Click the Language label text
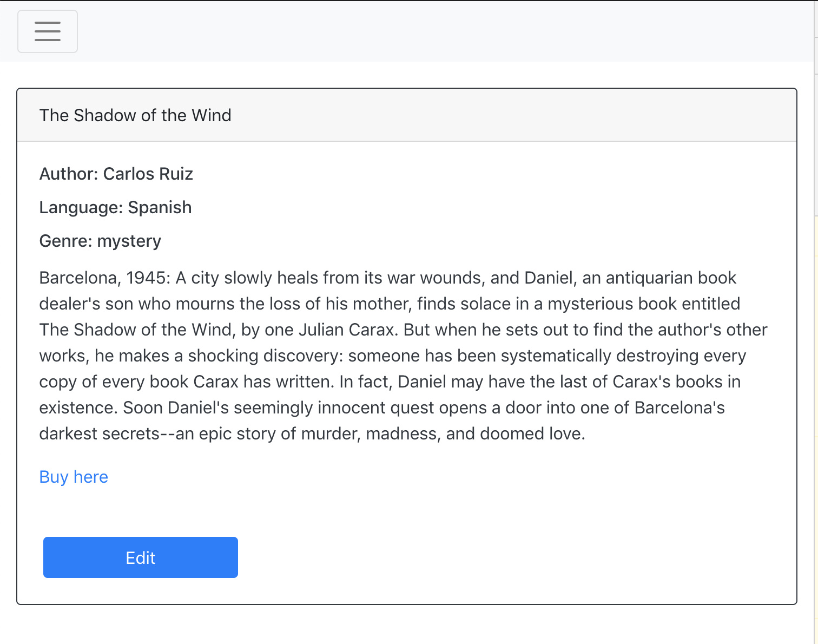 [x=81, y=207]
